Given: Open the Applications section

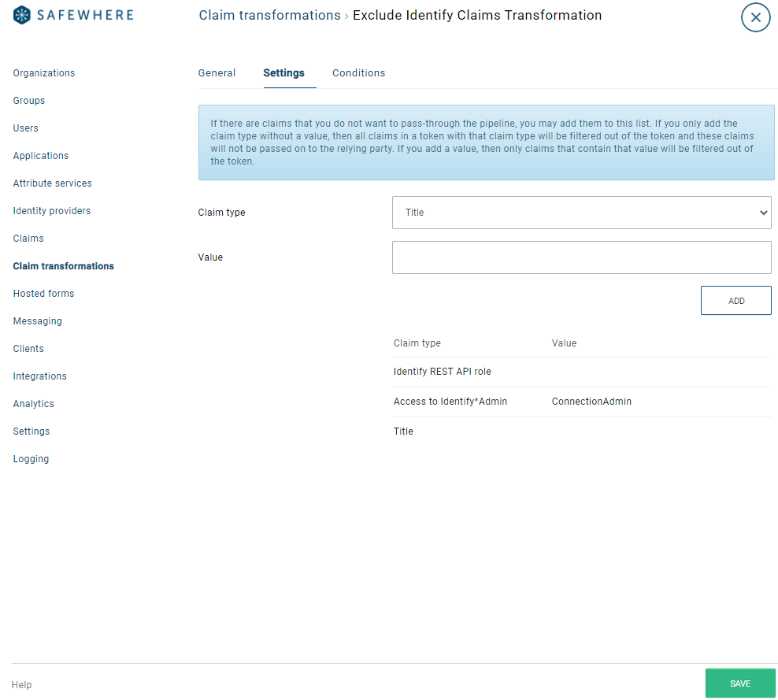Looking at the screenshot, I should click(x=41, y=156).
